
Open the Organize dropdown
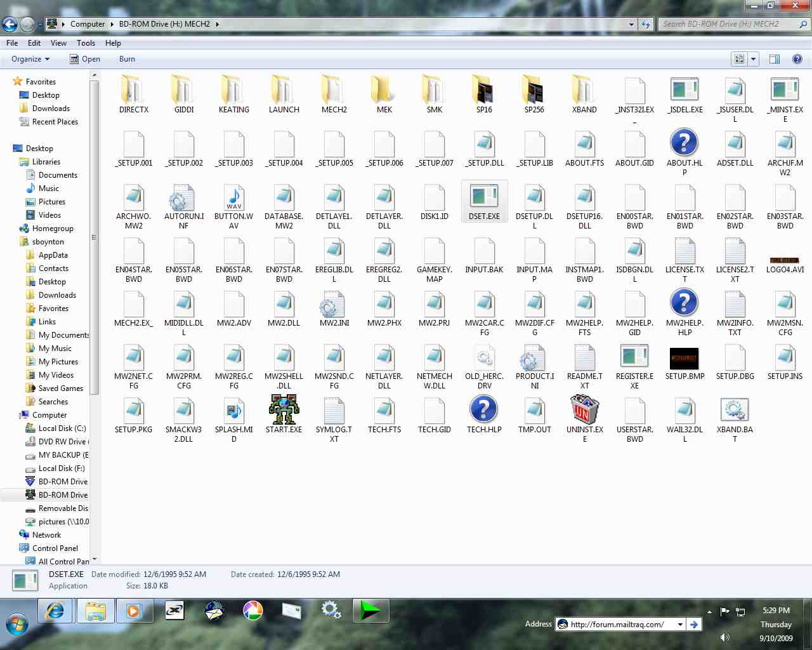(x=29, y=58)
